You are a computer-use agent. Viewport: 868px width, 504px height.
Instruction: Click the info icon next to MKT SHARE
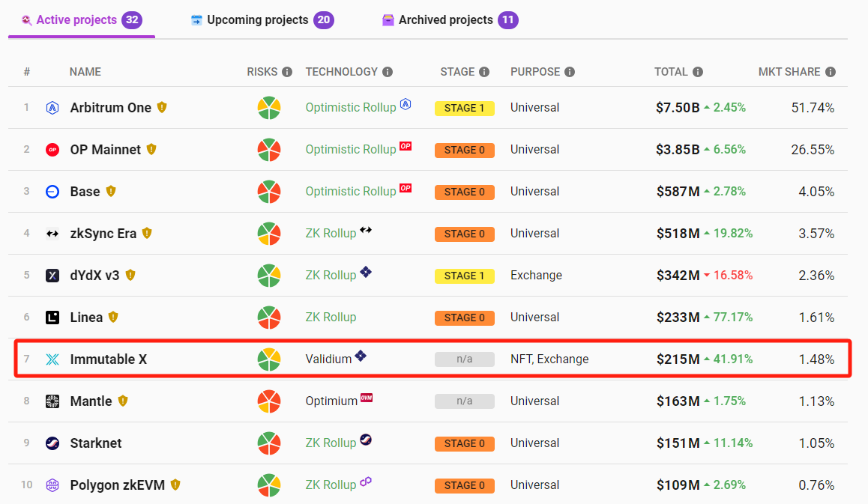831,72
